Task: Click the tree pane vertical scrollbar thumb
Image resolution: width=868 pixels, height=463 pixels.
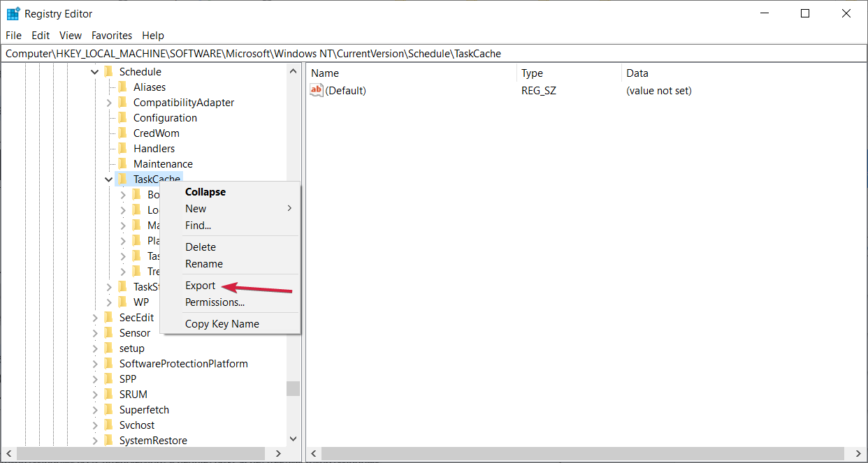Action: [x=293, y=388]
